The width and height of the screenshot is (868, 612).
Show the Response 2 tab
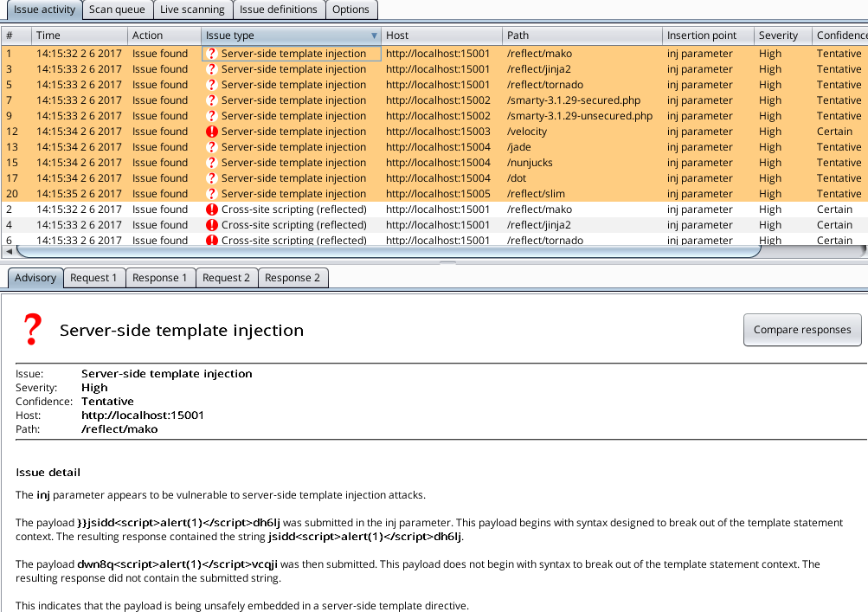(x=292, y=278)
